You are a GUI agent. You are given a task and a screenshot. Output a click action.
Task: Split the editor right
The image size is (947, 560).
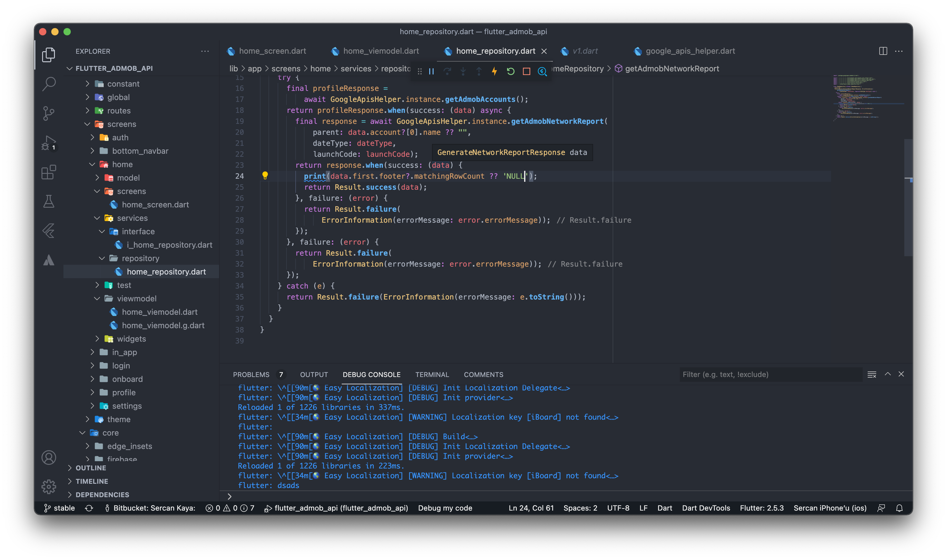pyautogui.click(x=883, y=51)
